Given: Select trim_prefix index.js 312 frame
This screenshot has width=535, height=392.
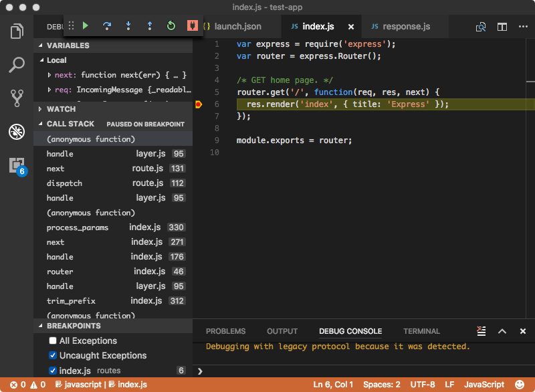Looking at the screenshot, I should (113, 301).
